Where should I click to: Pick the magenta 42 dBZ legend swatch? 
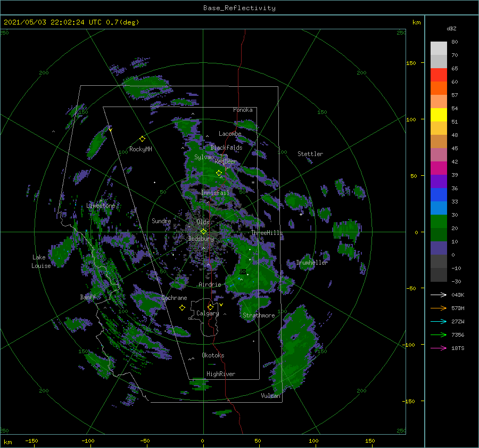tap(439, 168)
